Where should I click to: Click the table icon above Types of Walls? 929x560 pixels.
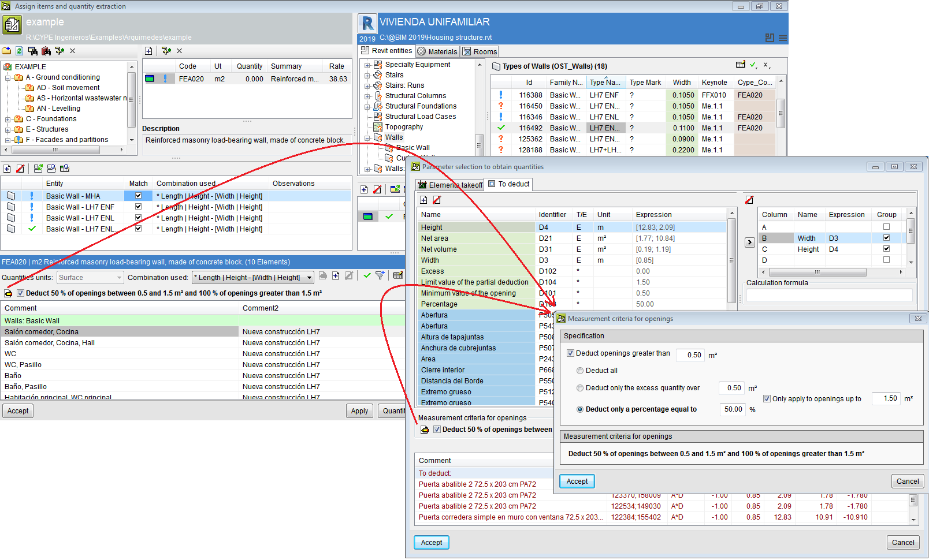(741, 65)
